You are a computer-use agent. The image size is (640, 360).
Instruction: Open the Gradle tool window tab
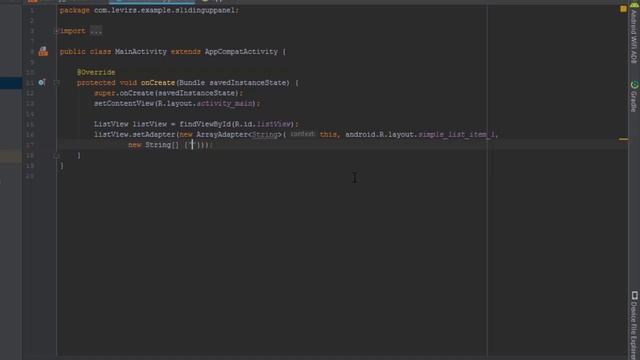(x=634, y=96)
